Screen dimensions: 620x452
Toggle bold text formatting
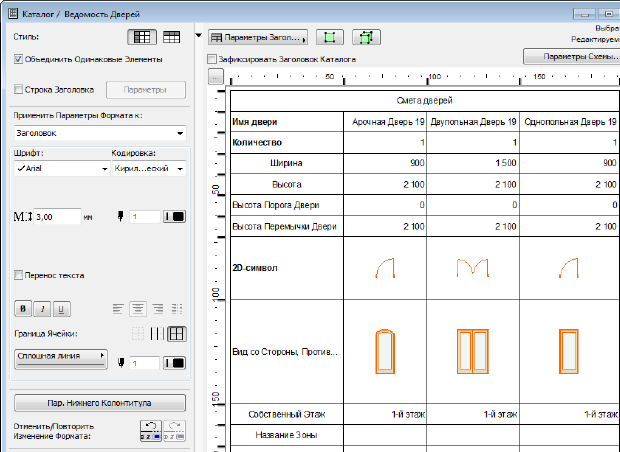pyautogui.click(x=21, y=309)
